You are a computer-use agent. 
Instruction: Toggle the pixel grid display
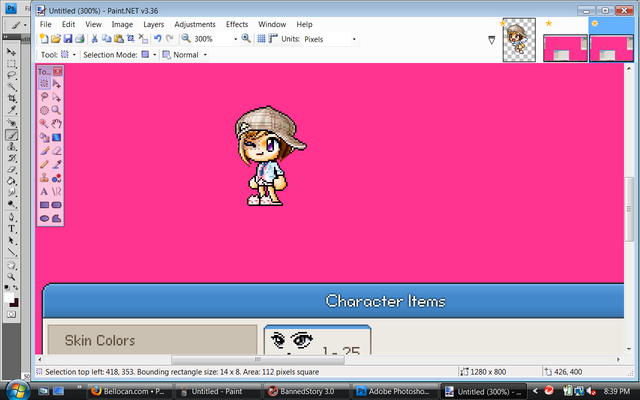pyautogui.click(x=261, y=39)
